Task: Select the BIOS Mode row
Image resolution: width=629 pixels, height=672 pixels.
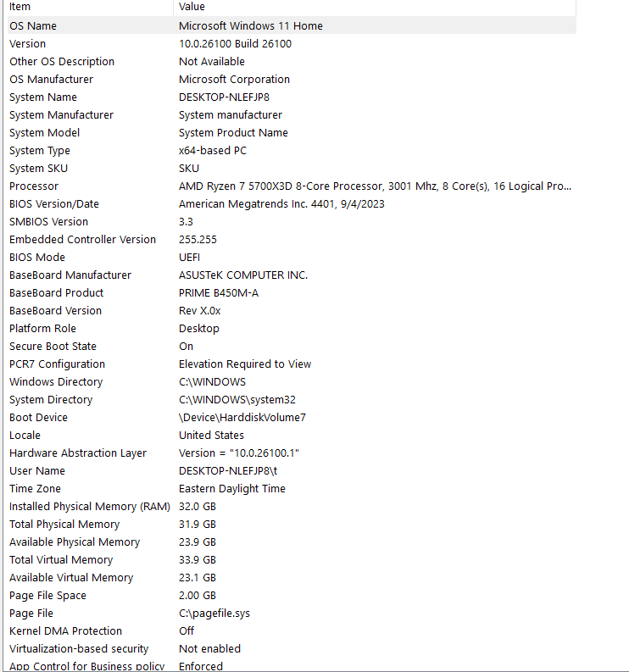Action: 292,258
